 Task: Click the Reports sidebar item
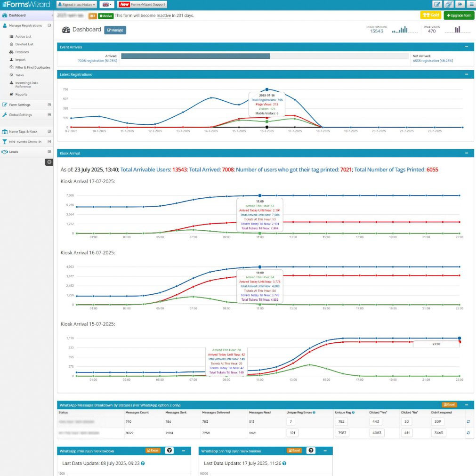21,94
